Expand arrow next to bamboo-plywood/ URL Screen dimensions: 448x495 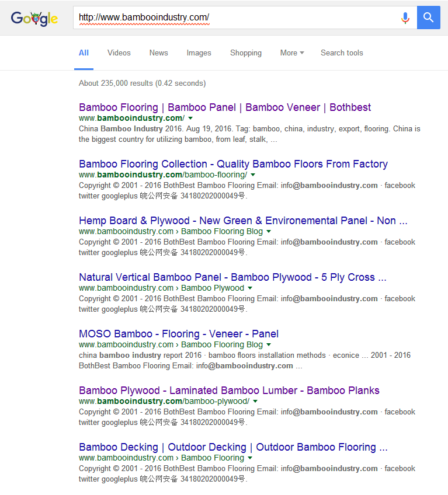[x=255, y=401]
